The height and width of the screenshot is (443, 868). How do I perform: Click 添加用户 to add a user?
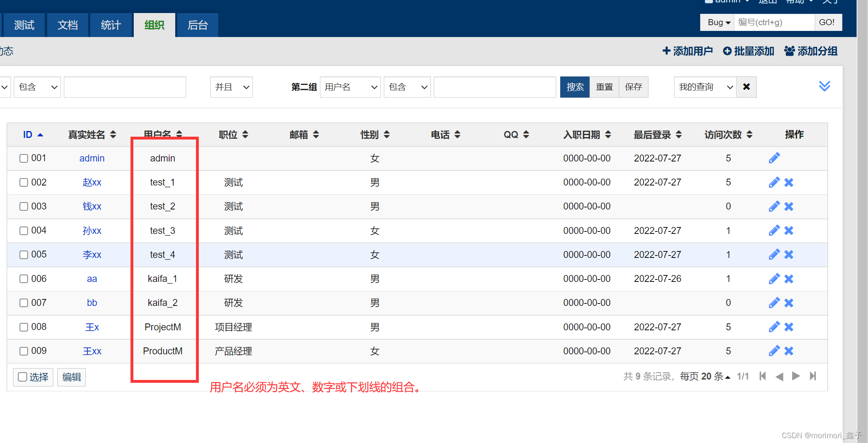(687, 51)
